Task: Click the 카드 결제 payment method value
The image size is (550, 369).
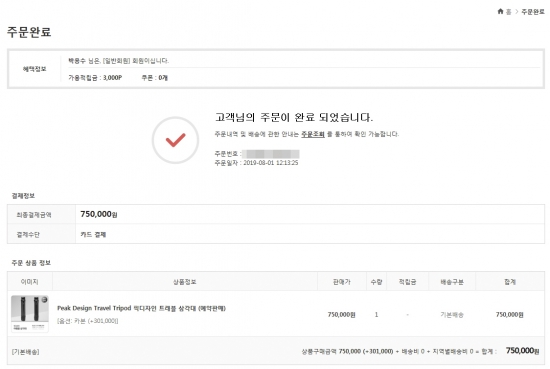Action: click(93, 234)
